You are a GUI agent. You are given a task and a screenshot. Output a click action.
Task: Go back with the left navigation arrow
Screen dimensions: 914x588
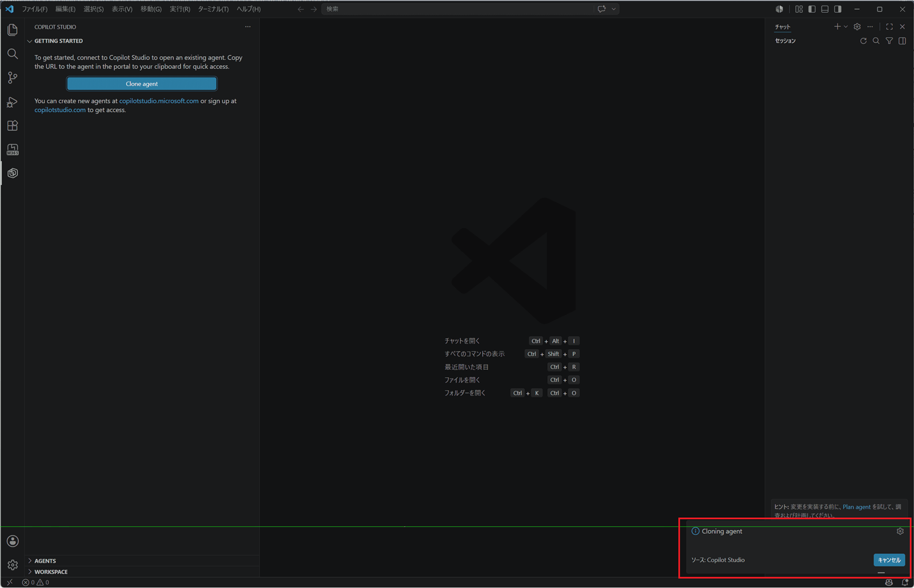300,9
